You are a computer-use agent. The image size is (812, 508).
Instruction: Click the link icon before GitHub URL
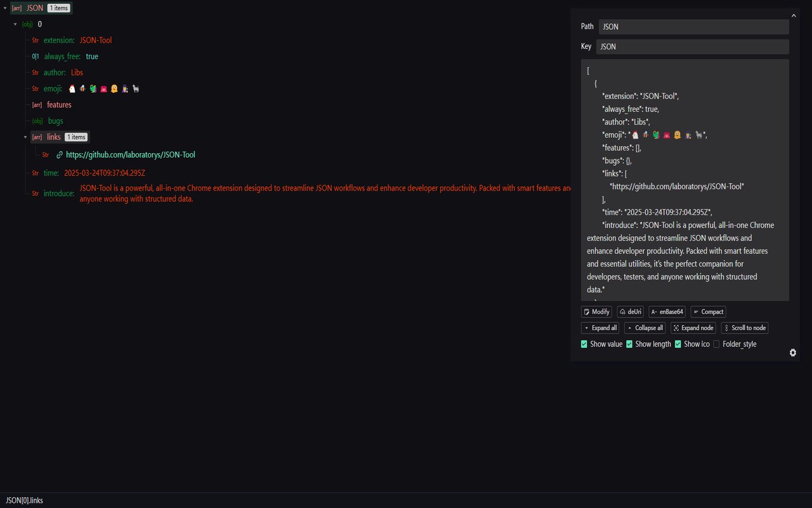[60, 155]
